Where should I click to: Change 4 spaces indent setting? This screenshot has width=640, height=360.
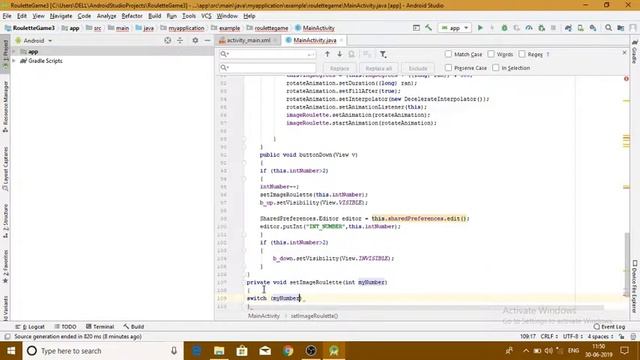[x=600, y=336]
